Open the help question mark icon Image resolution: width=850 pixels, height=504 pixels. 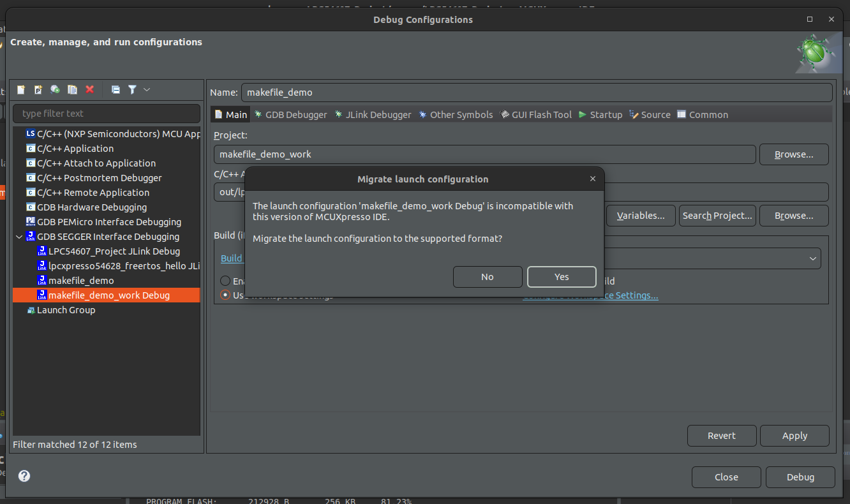24,476
